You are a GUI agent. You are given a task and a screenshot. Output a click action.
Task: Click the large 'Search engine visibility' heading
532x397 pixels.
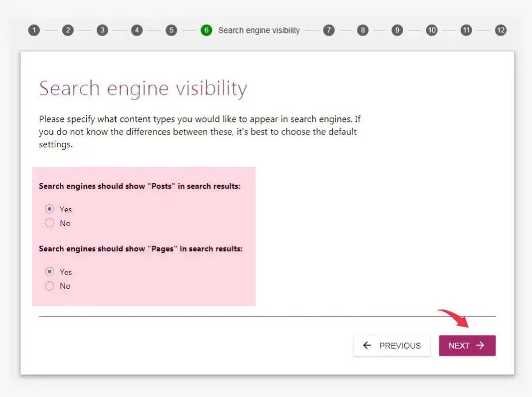(143, 89)
